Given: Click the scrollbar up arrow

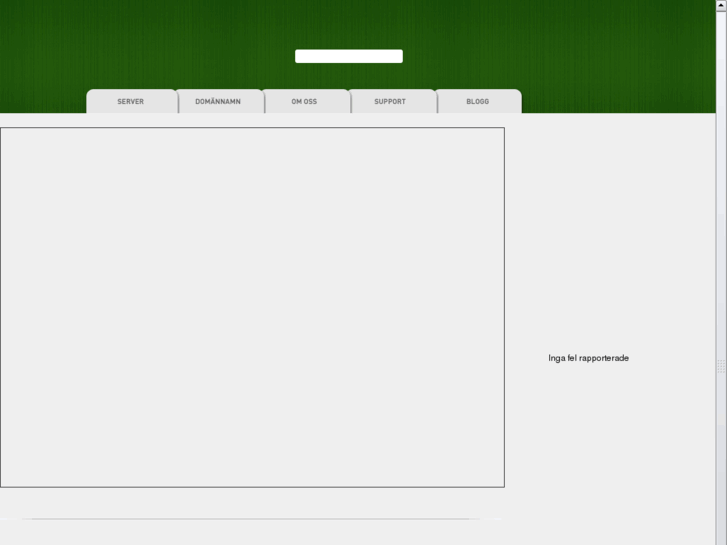Looking at the screenshot, I should [x=721, y=5].
